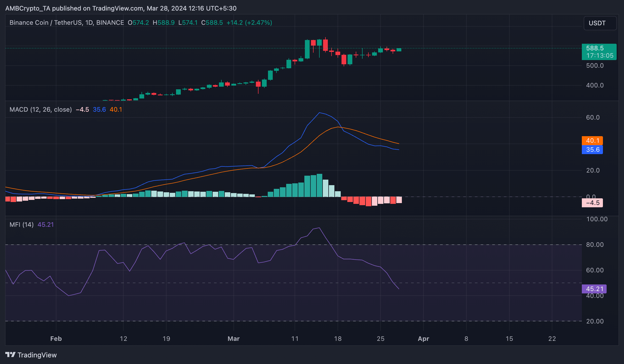The image size is (624, 364).
Task: Click the purple 45.21 MFI value tag
Action: [594, 289]
